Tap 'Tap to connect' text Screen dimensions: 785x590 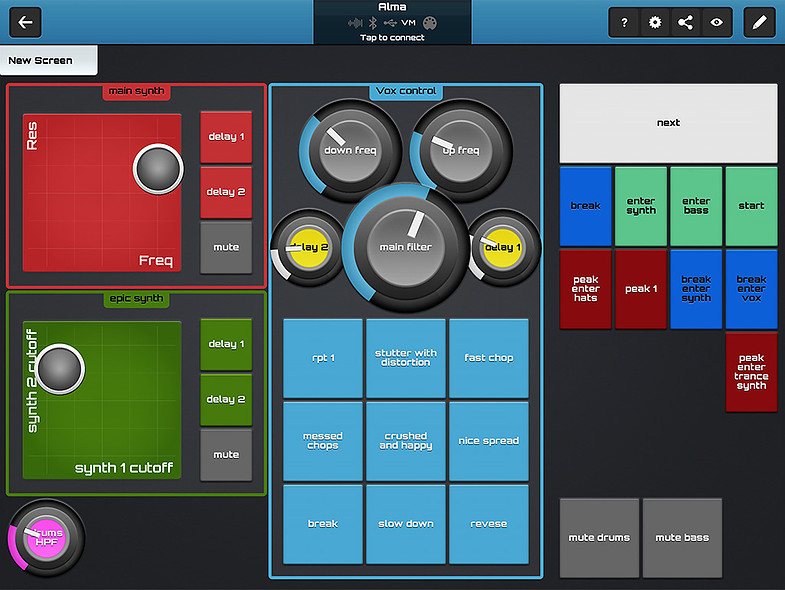click(392, 38)
